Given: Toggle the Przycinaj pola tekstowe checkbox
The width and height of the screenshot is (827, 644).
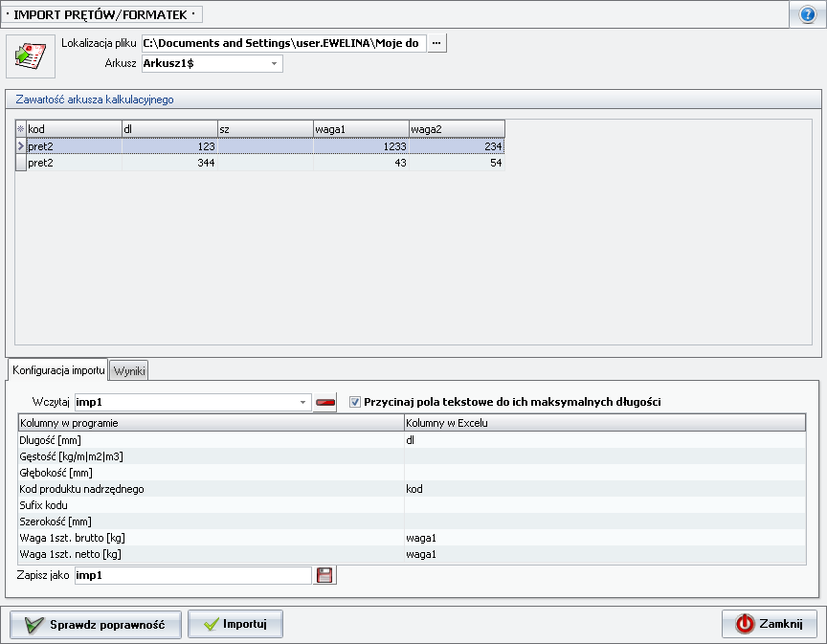Looking at the screenshot, I should [355, 402].
